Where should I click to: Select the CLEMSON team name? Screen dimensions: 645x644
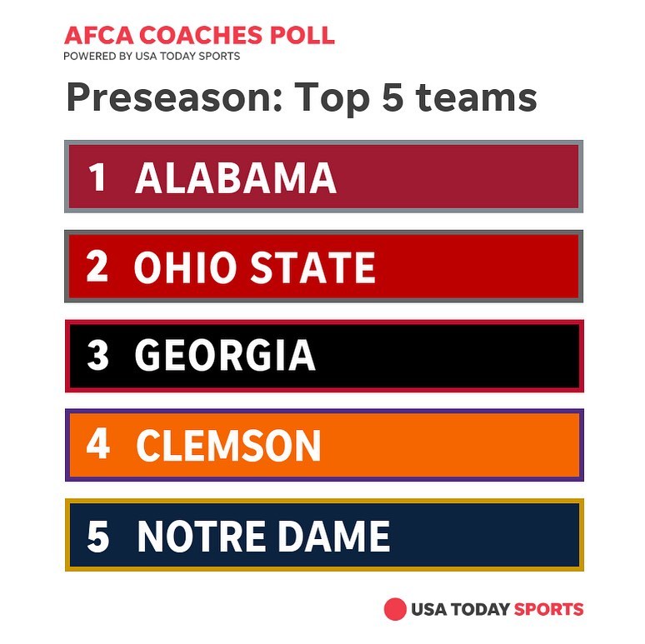[227, 447]
